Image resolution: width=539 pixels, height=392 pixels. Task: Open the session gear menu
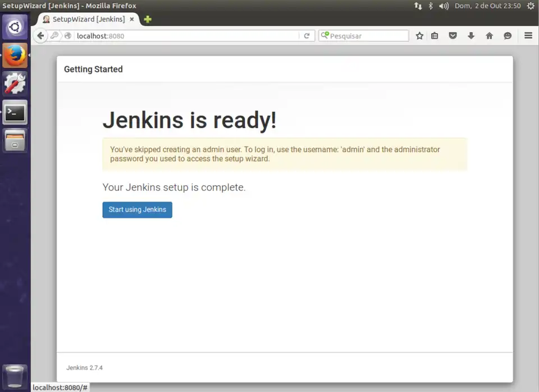pyautogui.click(x=531, y=6)
